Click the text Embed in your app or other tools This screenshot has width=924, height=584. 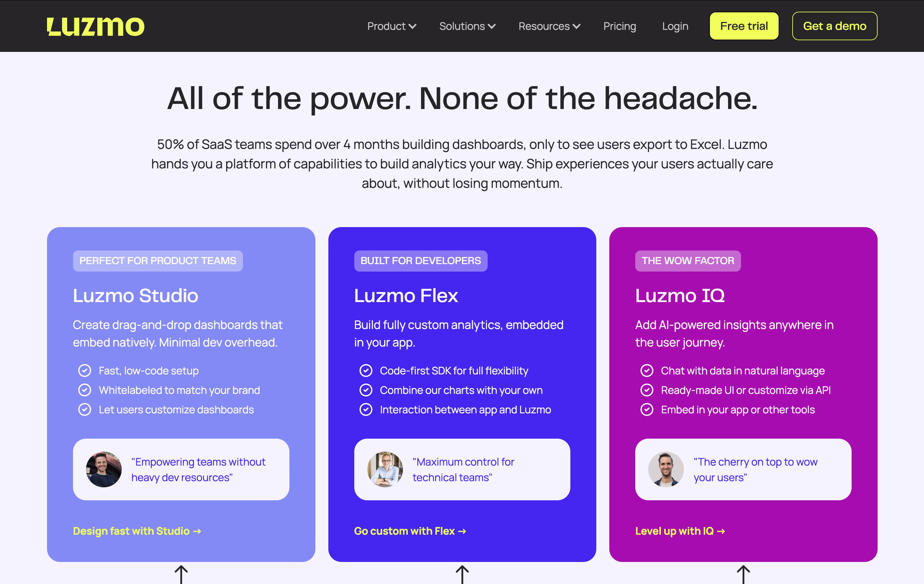[737, 410]
